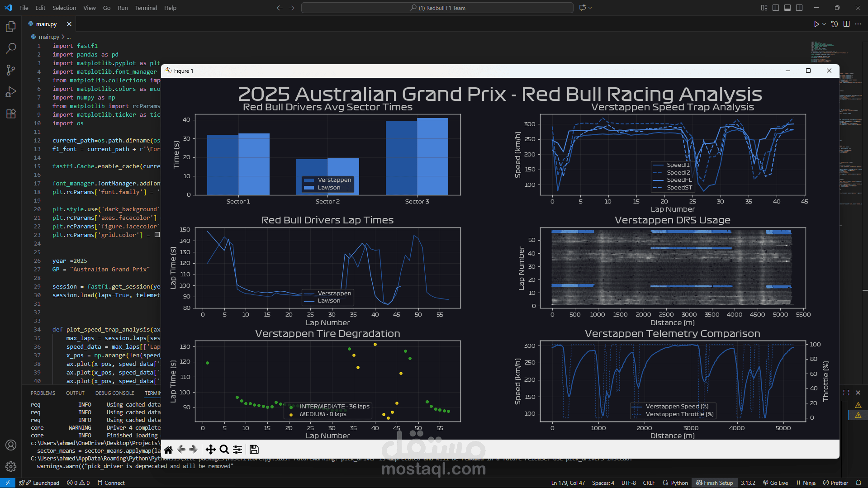The width and height of the screenshot is (868, 488).
Task: Toggle Prettier formatter status
Action: [x=835, y=483]
